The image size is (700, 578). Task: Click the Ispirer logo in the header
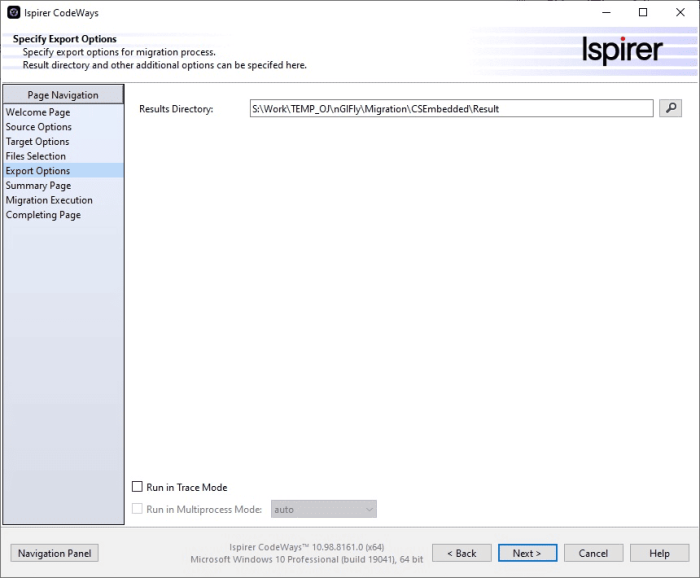pyautogui.click(x=622, y=51)
